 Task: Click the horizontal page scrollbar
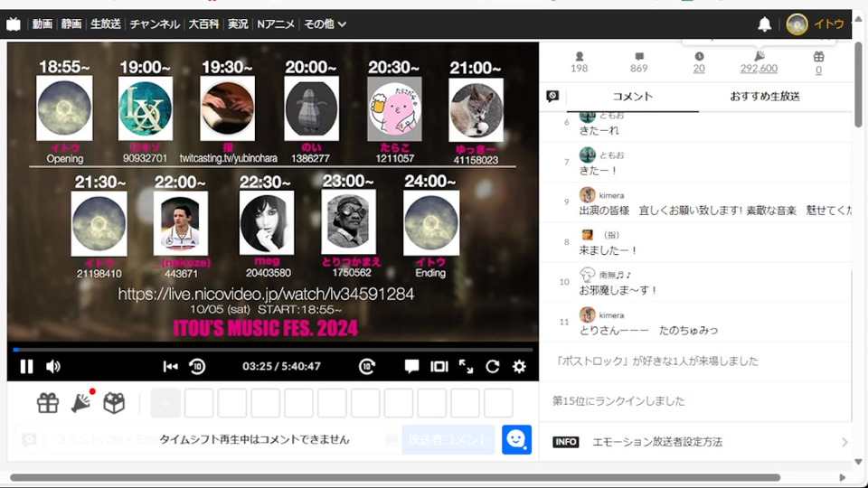click(x=395, y=477)
